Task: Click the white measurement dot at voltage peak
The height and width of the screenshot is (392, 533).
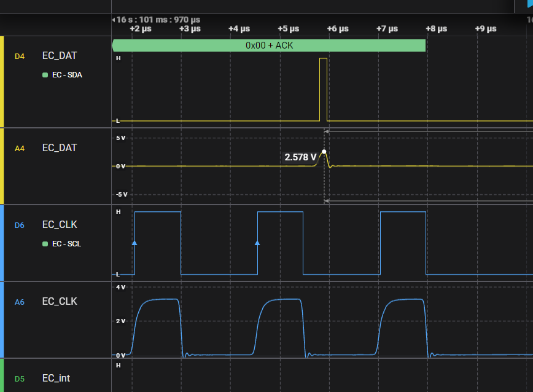Action: point(324,151)
